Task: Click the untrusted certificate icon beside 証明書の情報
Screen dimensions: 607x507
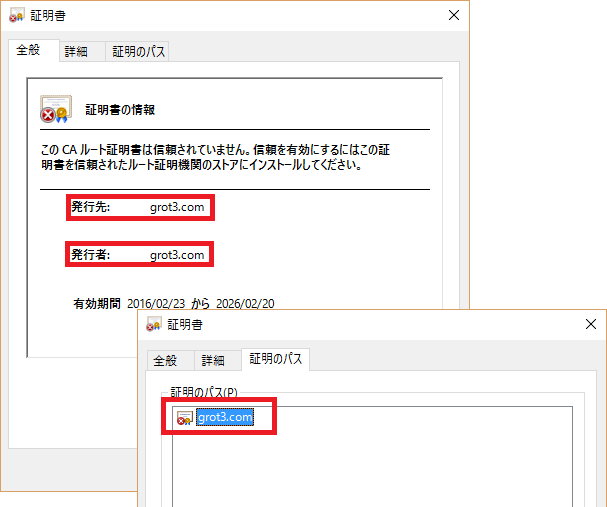Action: click(x=54, y=109)
